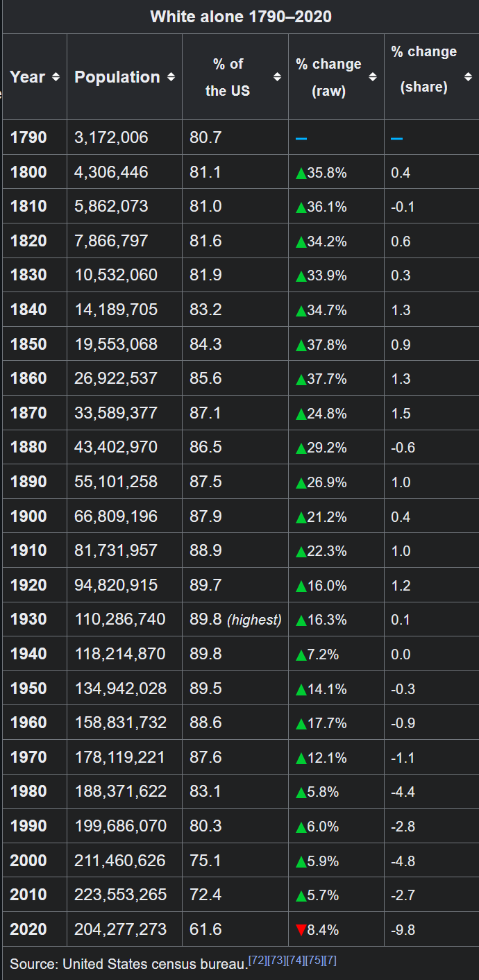Select share change 1.5 in 1870 row

401,413
